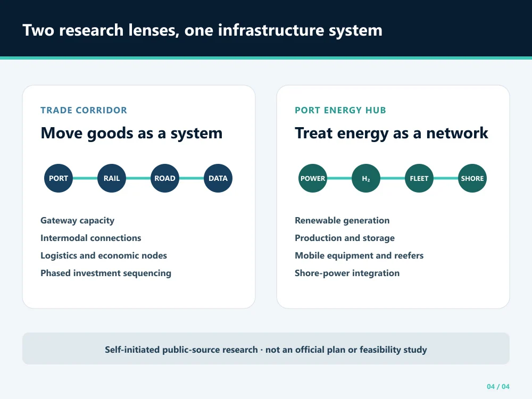Select heading 'Treat energy as a network'

click(391, 133)
